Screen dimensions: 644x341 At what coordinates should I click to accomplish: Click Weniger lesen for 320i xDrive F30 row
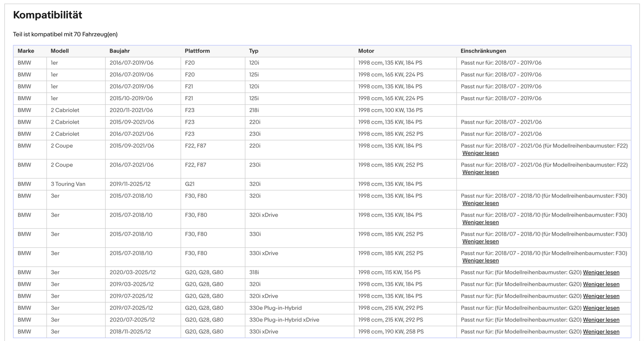coord(480,222)
